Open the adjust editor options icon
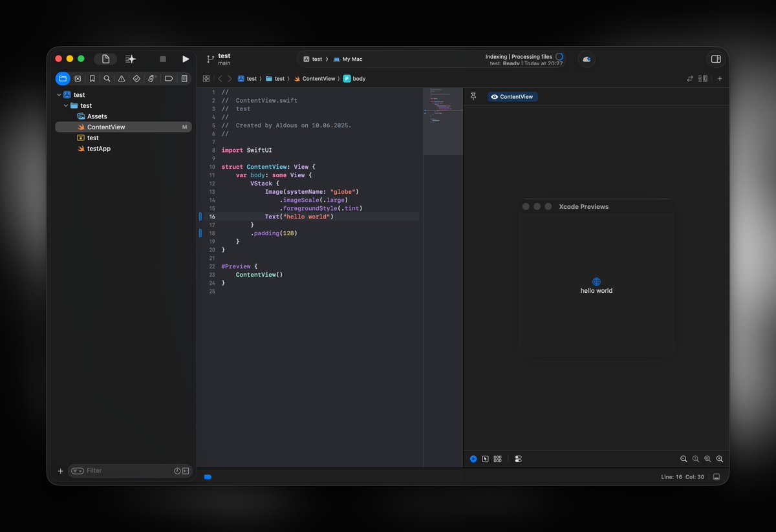This screenshot has height=532, width=776. [703, 78]
